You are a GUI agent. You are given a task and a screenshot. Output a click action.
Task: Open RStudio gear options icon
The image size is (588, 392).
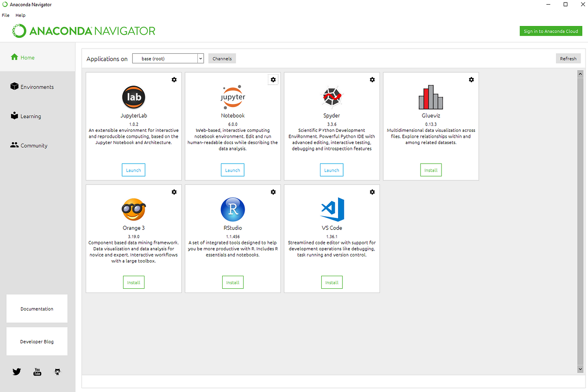coord(273,192)
